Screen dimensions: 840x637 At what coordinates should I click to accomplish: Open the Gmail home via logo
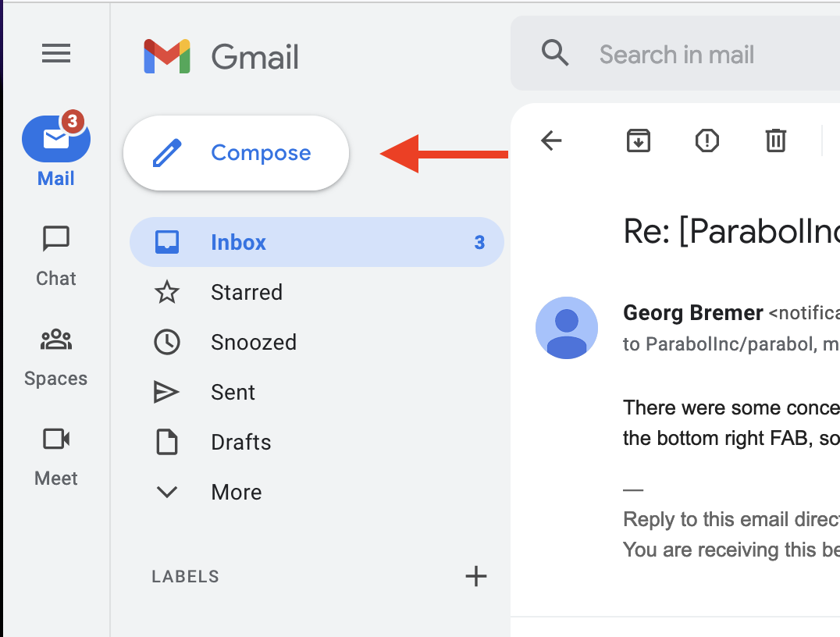pyautogui.click(x=221, y=55)
